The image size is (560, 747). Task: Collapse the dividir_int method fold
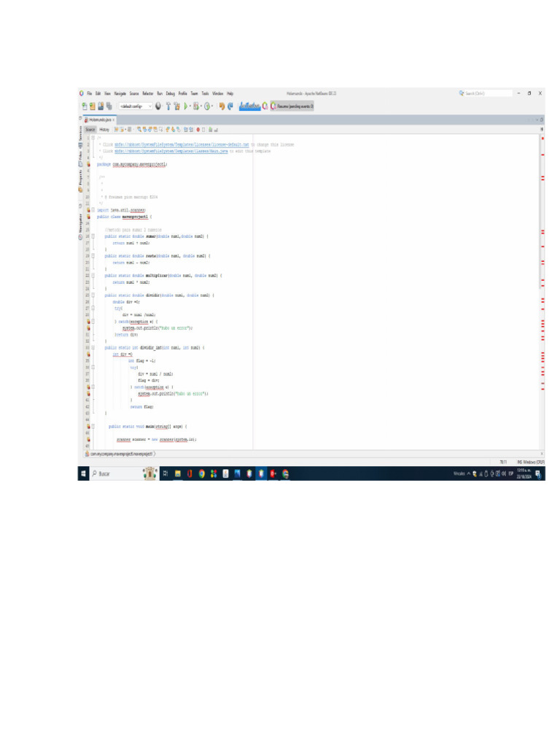coord(93,348)
